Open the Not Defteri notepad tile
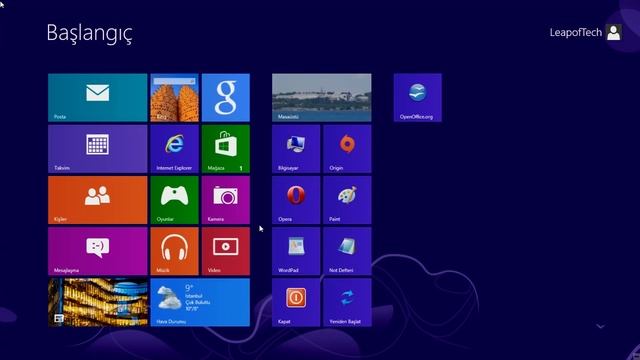Viewport: 640px width, 360px height. (347, 251)
